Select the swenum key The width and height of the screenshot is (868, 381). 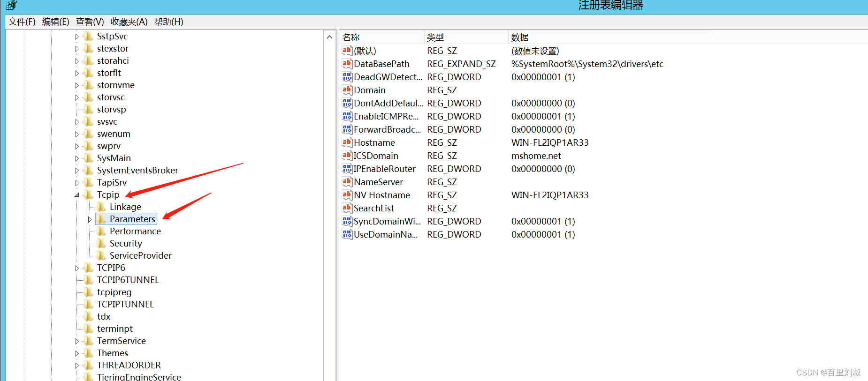click(x=114, y=134)
